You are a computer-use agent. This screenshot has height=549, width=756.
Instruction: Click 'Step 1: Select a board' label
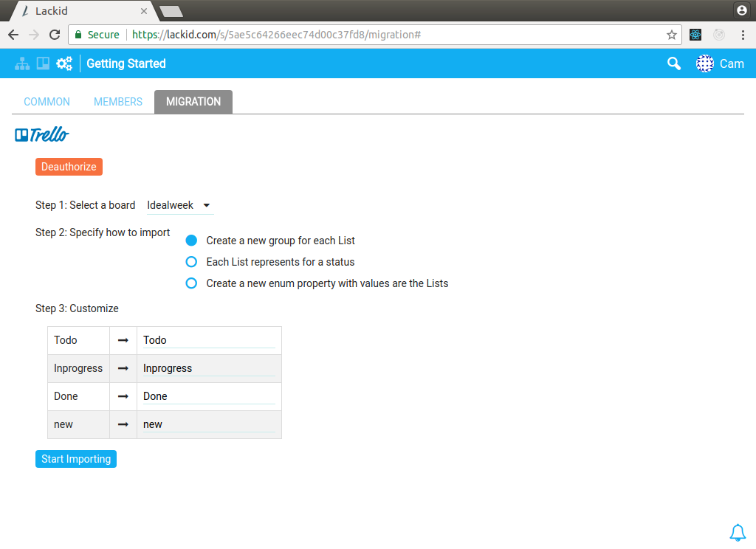86,205
